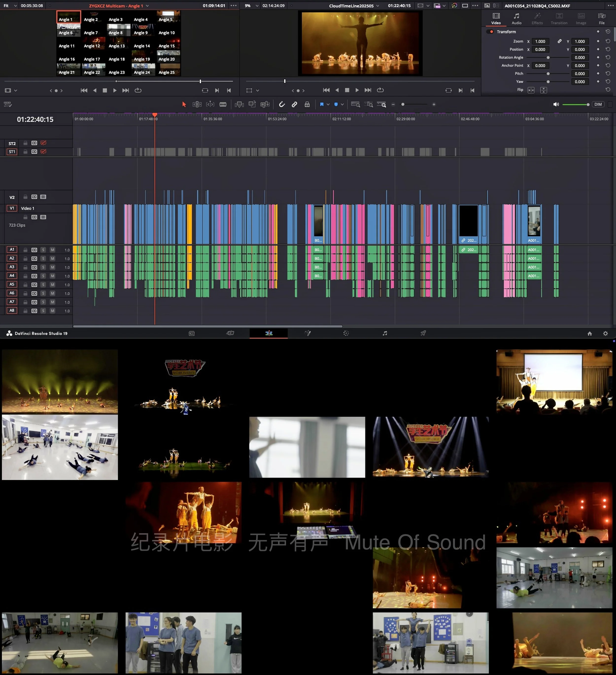Open the Deliver page rocket tab
The width and height of the screenshot is (616, 675).
pyautogui.click(x=423, y=333)
